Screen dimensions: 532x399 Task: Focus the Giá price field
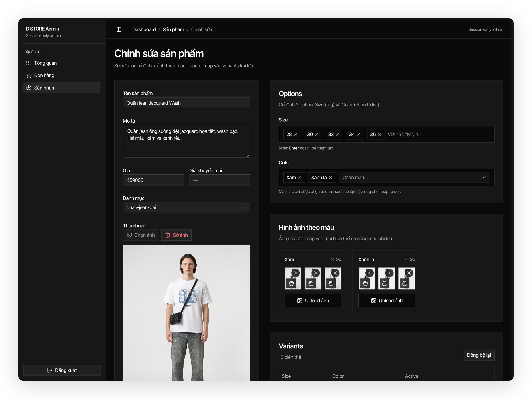153,180
